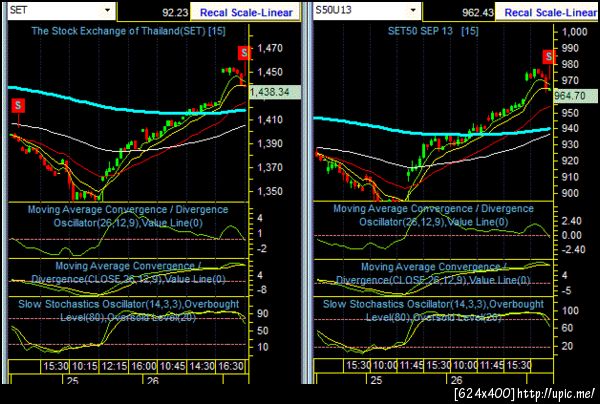Select the MACD (CLOSE,26,12,9) label in SET chart

[128, 272]
